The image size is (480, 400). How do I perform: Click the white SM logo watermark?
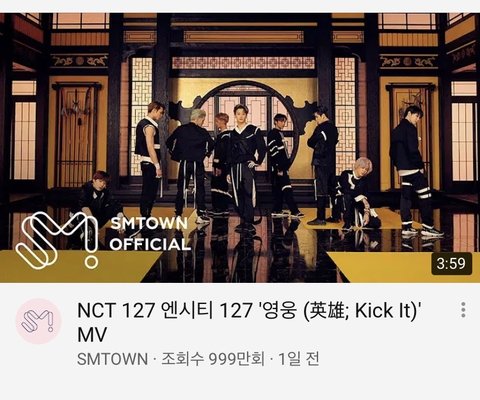tap(57, 240)
